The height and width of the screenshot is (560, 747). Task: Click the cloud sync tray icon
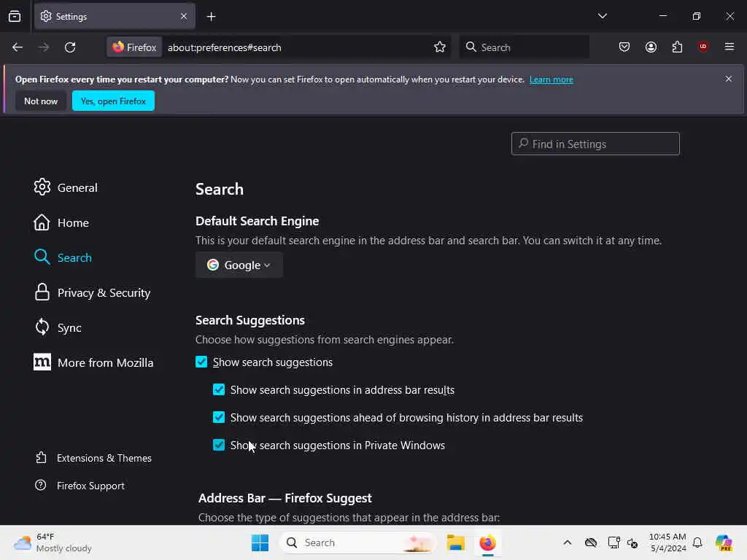coord(591,542)
